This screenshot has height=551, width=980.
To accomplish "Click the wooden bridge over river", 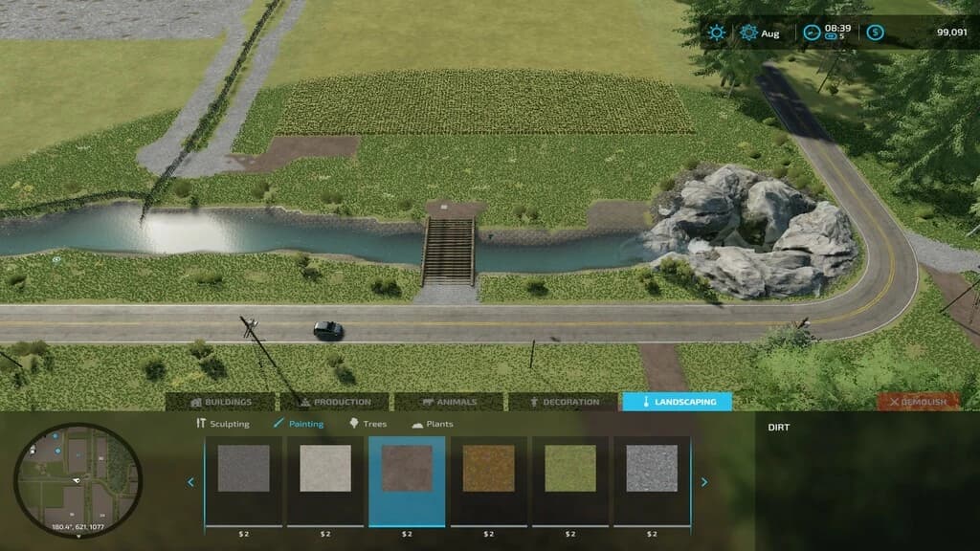I will coord(448,252).
